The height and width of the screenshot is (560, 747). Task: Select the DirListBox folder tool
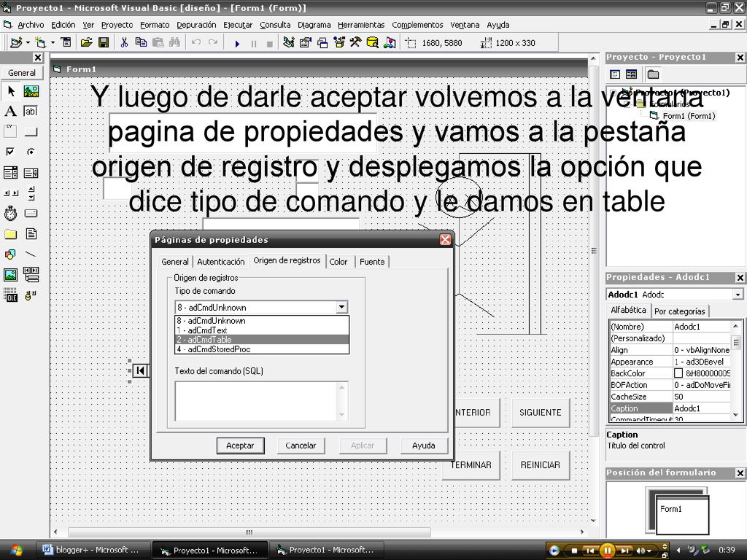coord(11,234)
